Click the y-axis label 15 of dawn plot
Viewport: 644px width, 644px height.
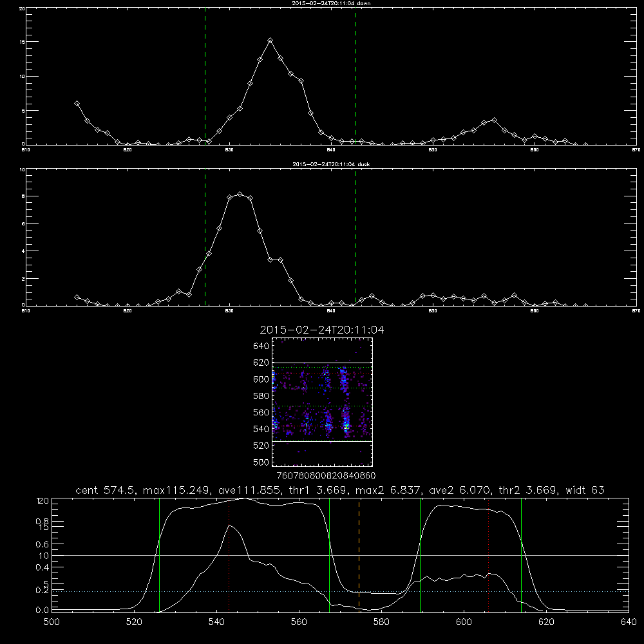(x=22, y=42)
